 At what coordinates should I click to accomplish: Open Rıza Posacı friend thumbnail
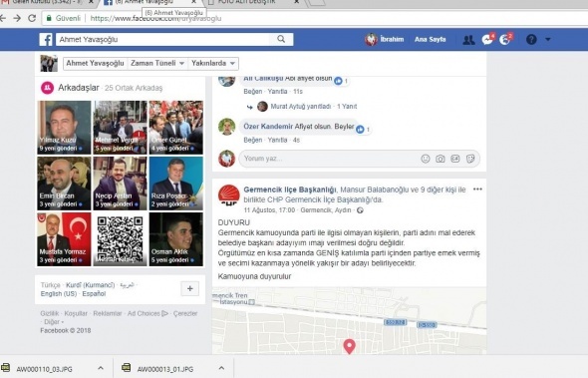tap(175, 184)
